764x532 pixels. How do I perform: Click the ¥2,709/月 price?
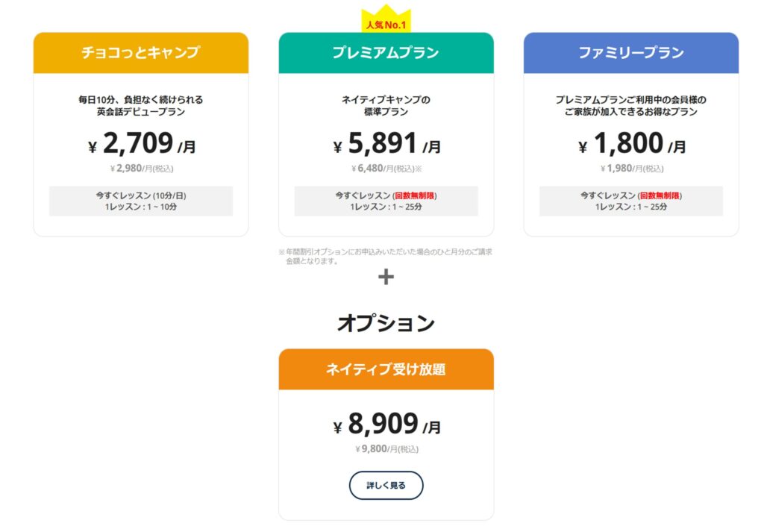(142, 144)
